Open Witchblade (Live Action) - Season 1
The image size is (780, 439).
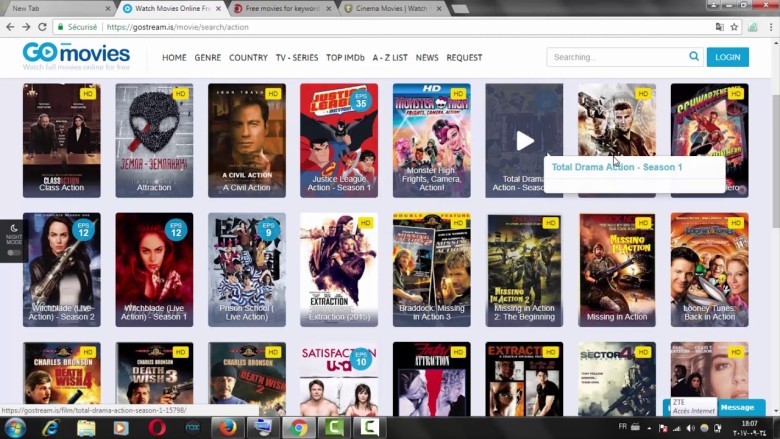pyautogui.click(x=154, y=270)
